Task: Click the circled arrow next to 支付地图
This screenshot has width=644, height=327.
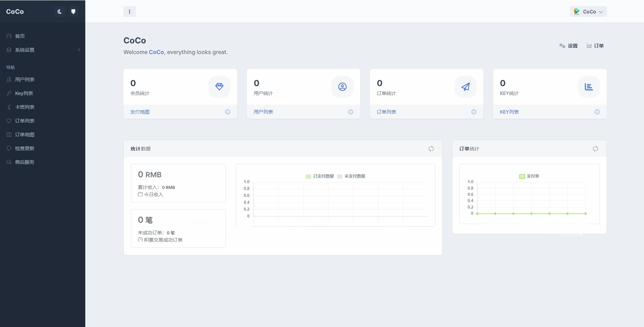Action: (x=227, y=112)
